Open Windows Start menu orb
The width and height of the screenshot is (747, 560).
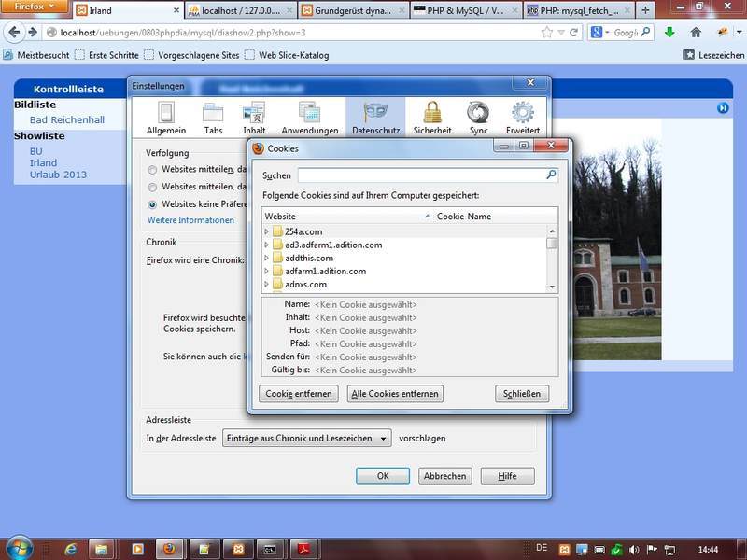point(19,548)
